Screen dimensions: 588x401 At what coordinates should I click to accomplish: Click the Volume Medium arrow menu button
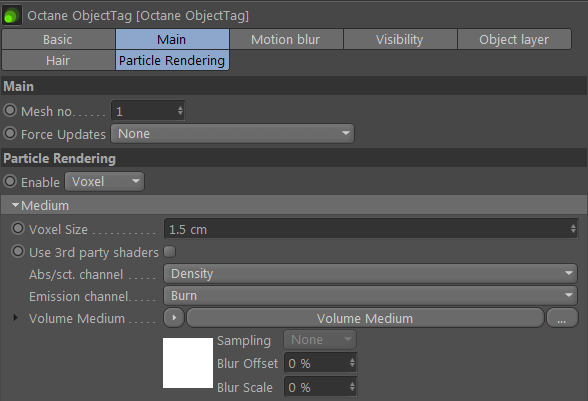click(174, 318)
